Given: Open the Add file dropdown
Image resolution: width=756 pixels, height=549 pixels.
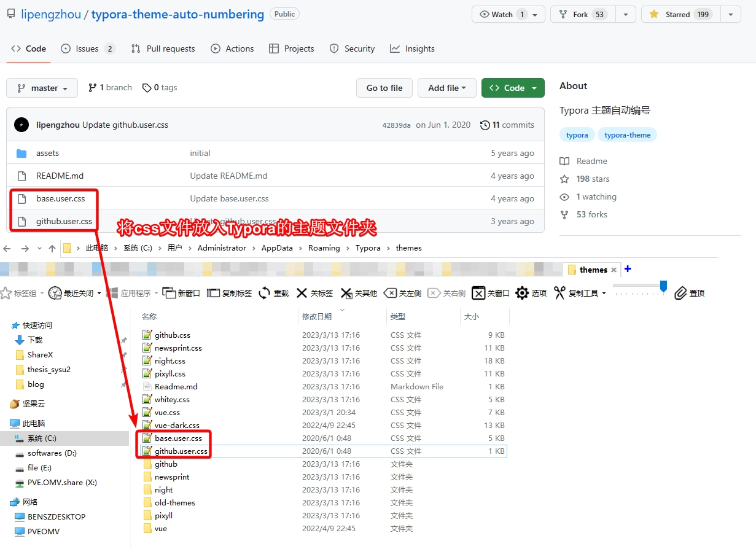Looking at the screenshot, I should coord(447,88).
